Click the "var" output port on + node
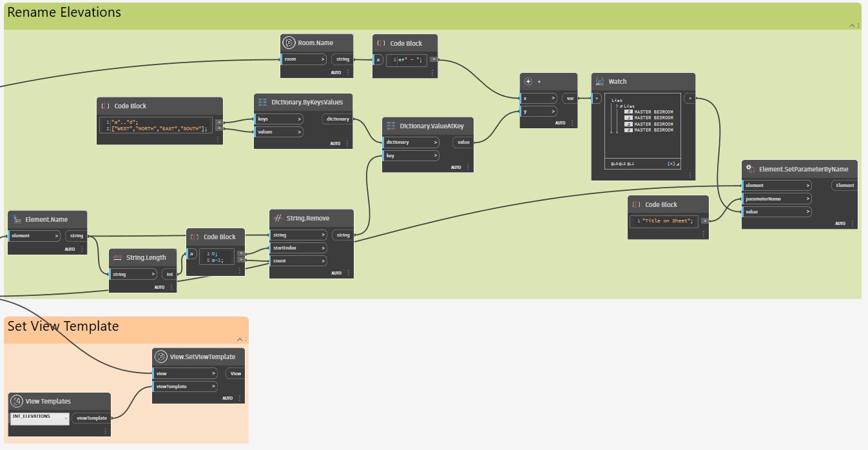 [570, 98]
